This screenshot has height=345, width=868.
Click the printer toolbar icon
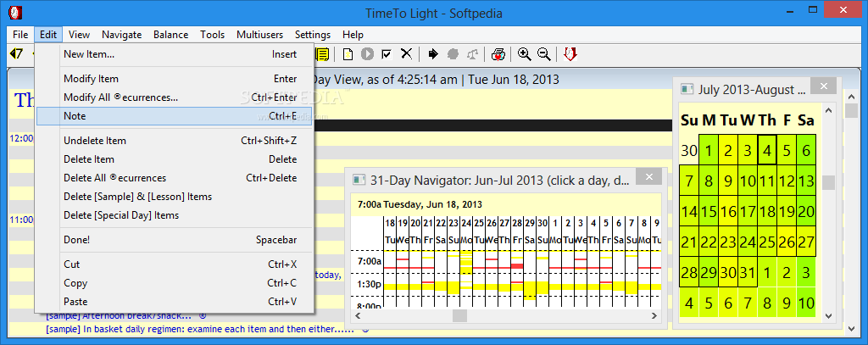(498, 53)
